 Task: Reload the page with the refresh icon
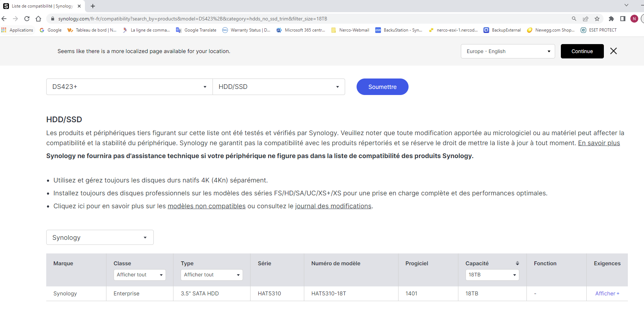click(27, 19)
